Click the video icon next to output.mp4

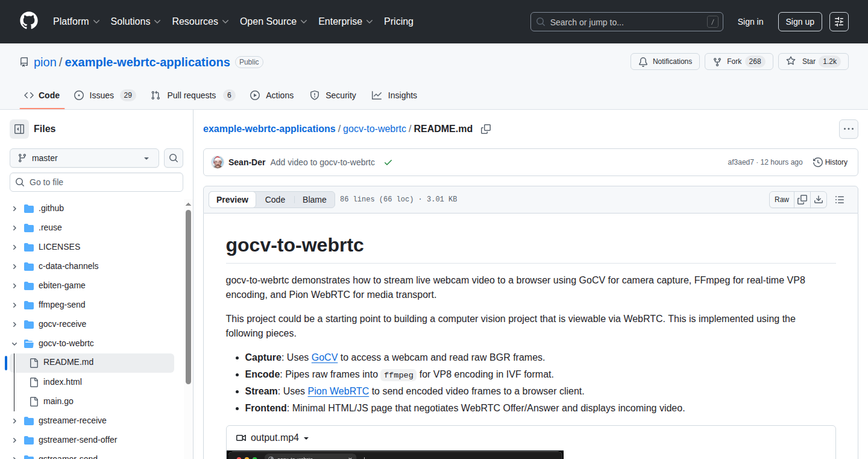tap(241, 438)
